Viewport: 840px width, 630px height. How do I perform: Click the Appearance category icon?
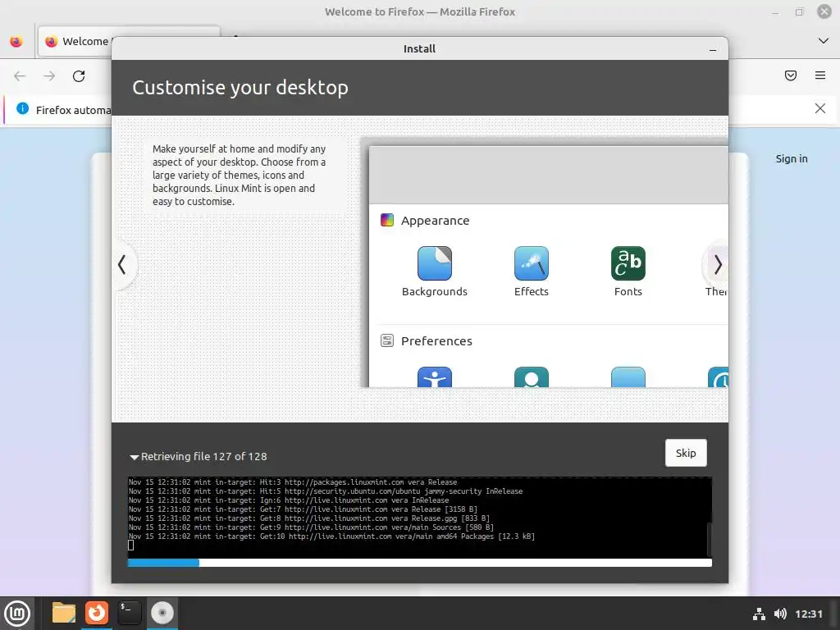tap(387, 220)
